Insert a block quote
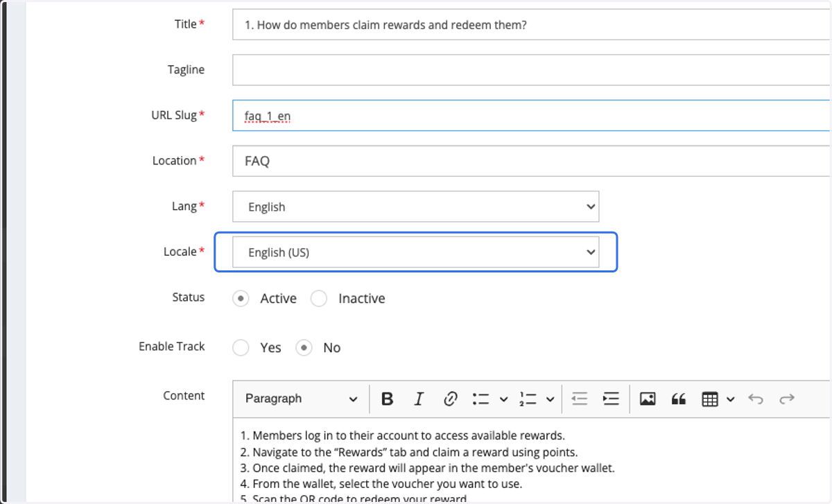The height and width of the screenshot is (504, 832). coord(679,399)
